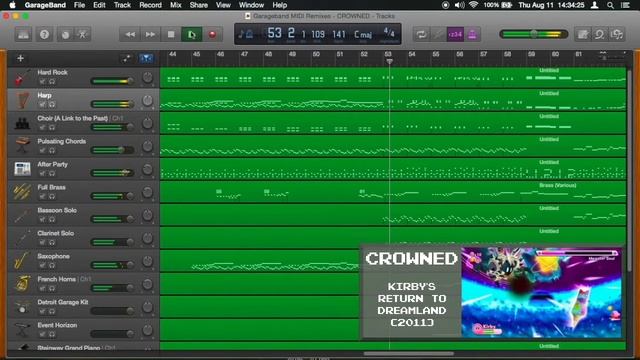The image size is (640, 360).
Task: Toggle the 1234 Count-in button
Action: [x=455, y=34]
